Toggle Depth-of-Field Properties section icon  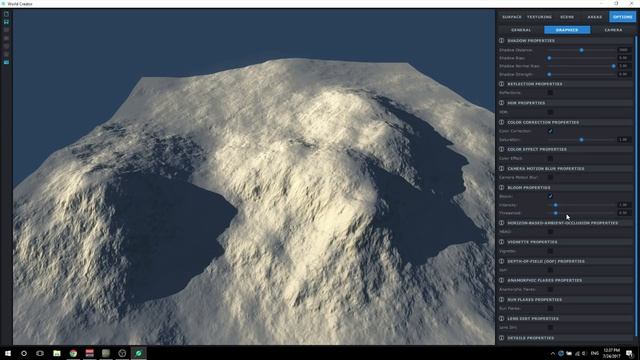(x=502, y=261)
